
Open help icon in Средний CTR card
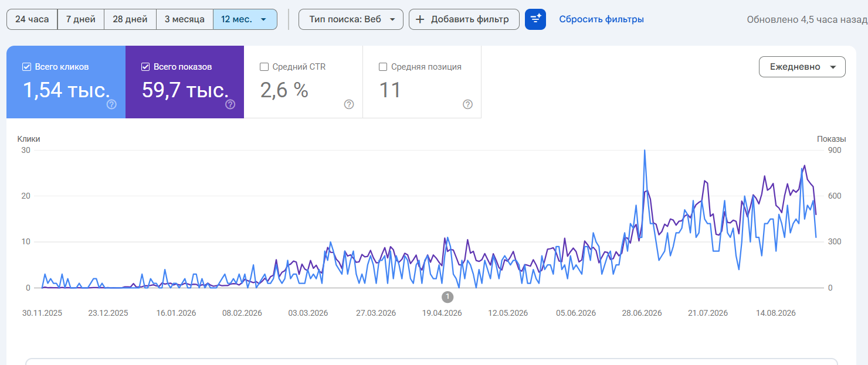tap(349, 104)
